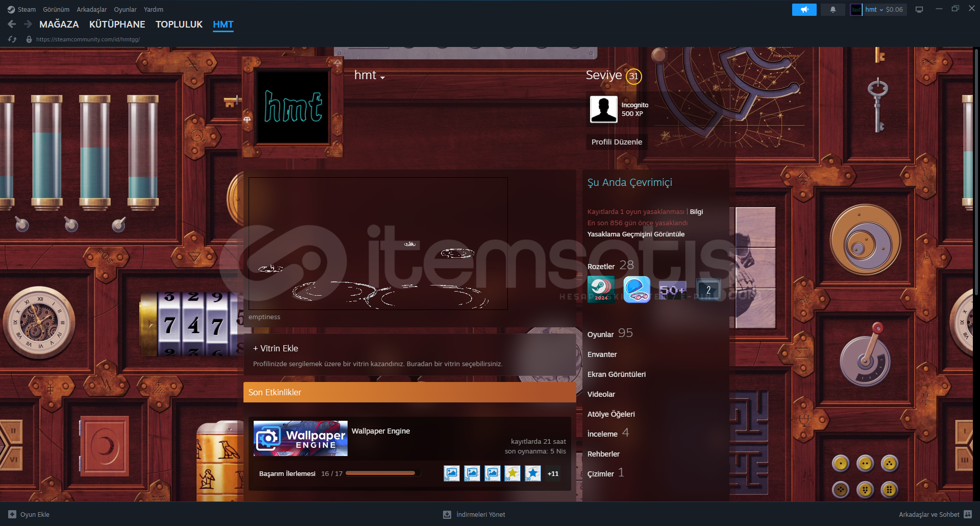Open the Arkadaşlar menu
This screenshot has height=526, width=980.
click(x=92, y=9)
